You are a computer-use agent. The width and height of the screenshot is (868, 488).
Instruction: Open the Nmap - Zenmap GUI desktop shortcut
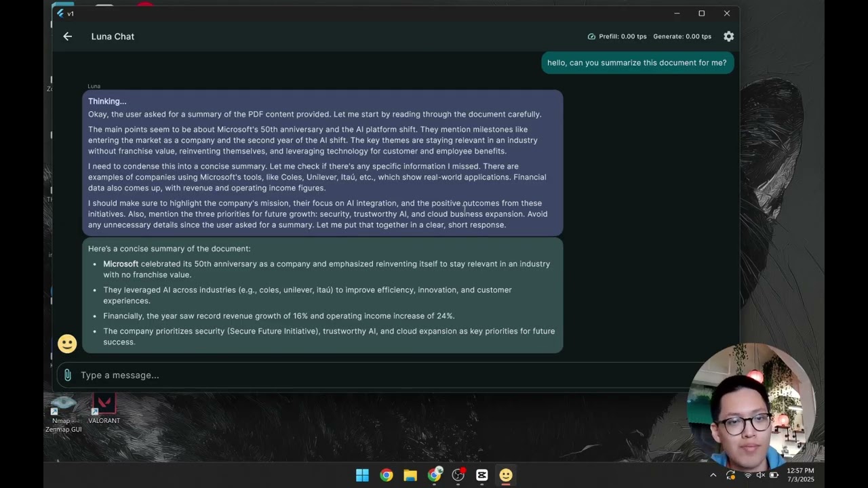(63, 413)
